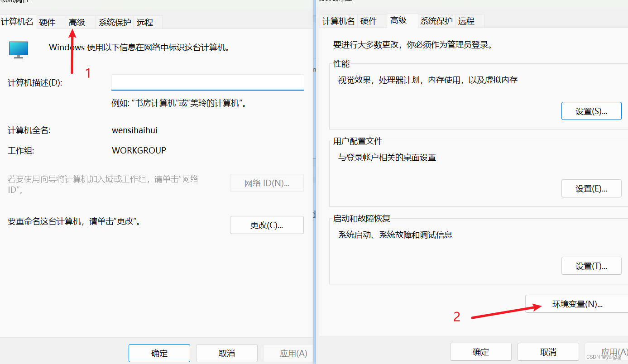The width and height of the screenshot is (628, 364).
Task: Click the 工作组: label
Action: tap(21, 150)
